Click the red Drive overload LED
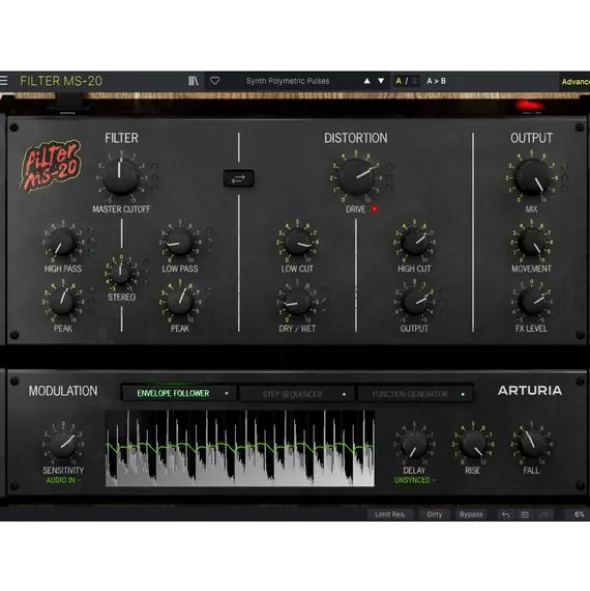This screenshot has width=590, height=591. point(374,209)
